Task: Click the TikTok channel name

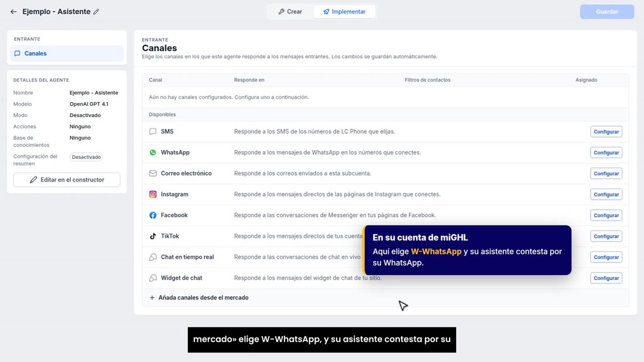Action: pyautogui.click(x=170, y=236)
